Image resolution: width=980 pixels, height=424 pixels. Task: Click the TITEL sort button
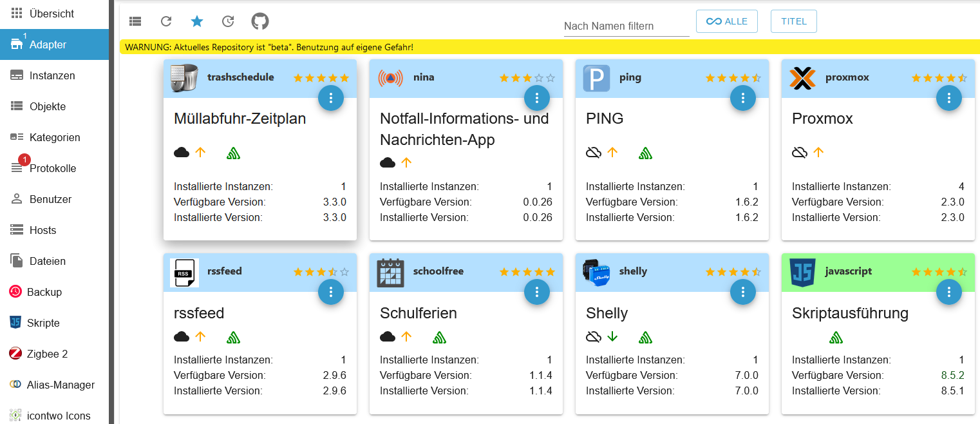pos(793,21)
